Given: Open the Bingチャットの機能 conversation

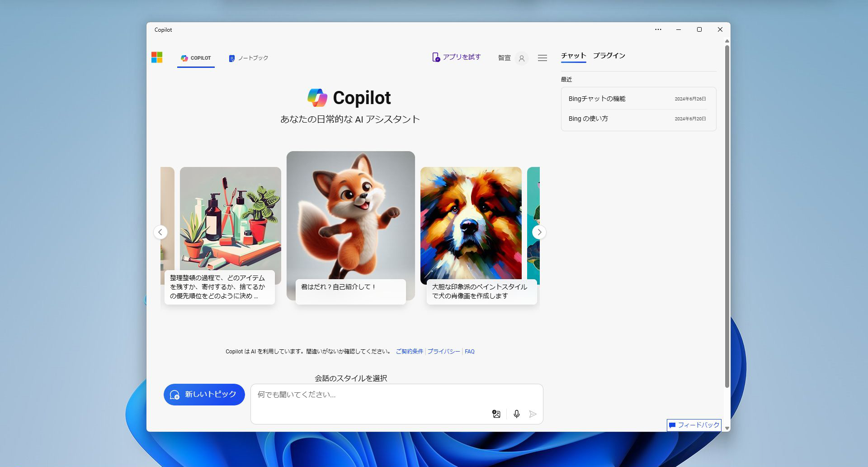Looking at the screenshot, I should coord(598,98).
